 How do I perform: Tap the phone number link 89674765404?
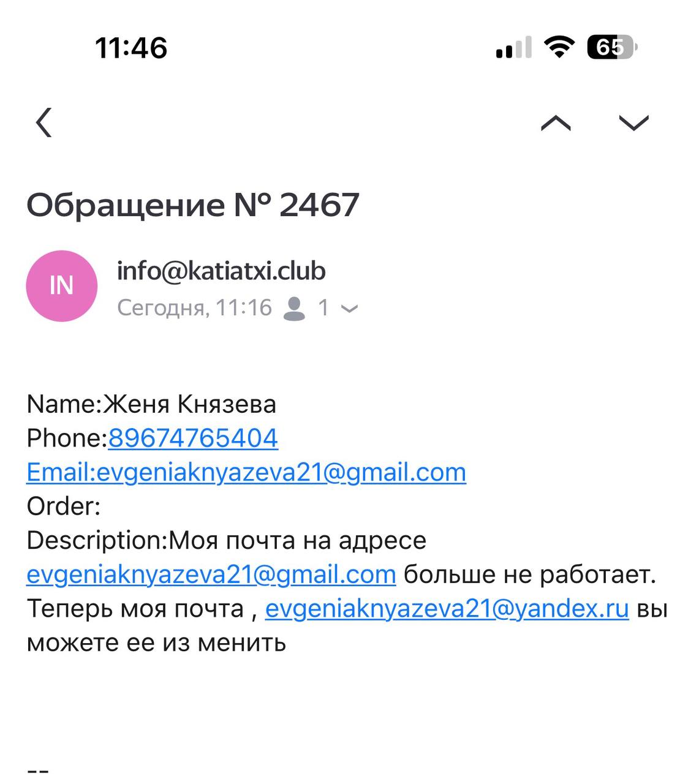coord(193,438)
